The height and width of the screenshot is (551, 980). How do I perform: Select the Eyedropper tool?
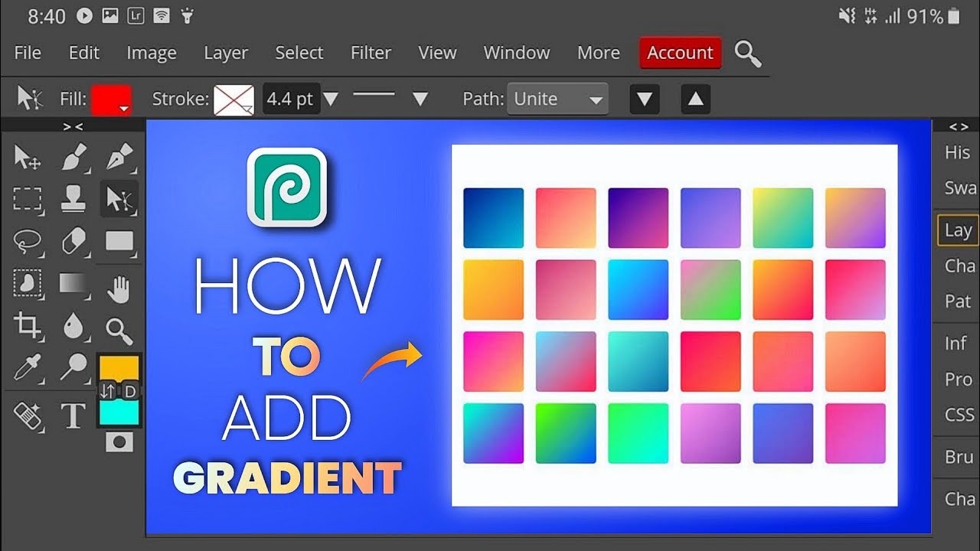pos(28,369)
